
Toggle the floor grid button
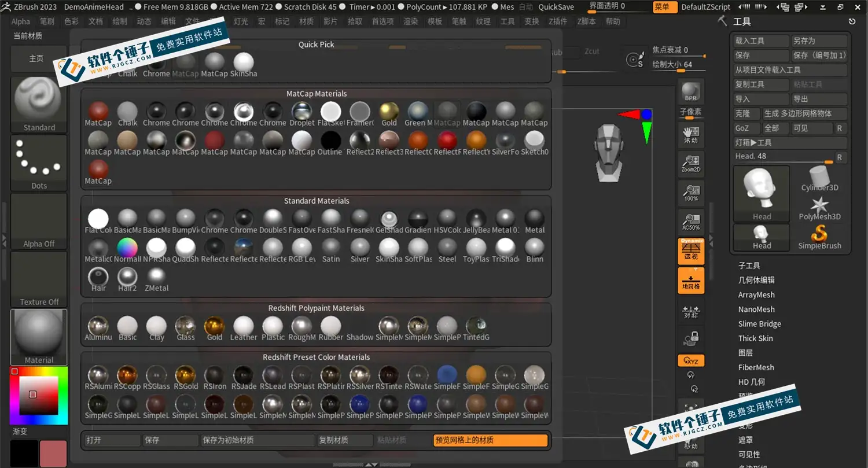coord(691,281)
